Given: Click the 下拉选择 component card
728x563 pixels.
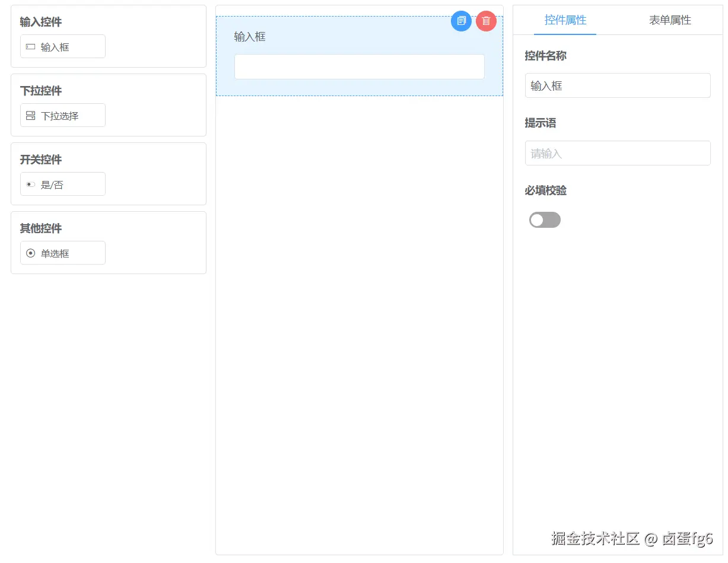Looking at the screenshot, I should click(62, 115).
